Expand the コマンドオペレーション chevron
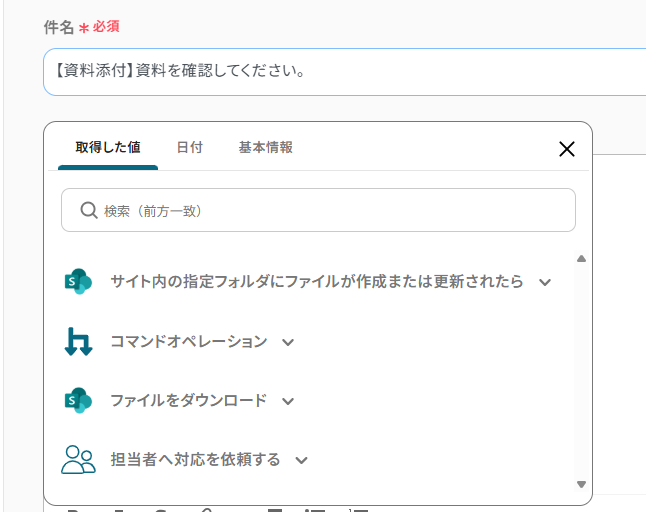The width and height of the screenshot is (646, 512). click(288, 342)
